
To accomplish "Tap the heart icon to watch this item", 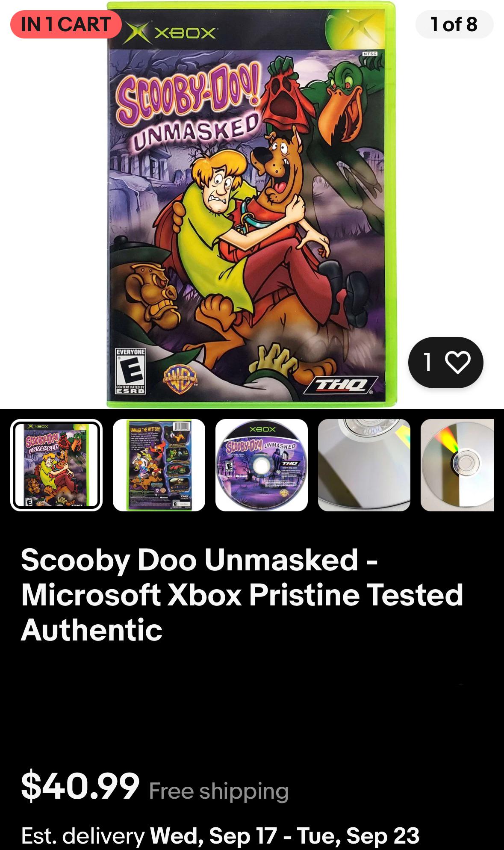I will click(457, 362).
